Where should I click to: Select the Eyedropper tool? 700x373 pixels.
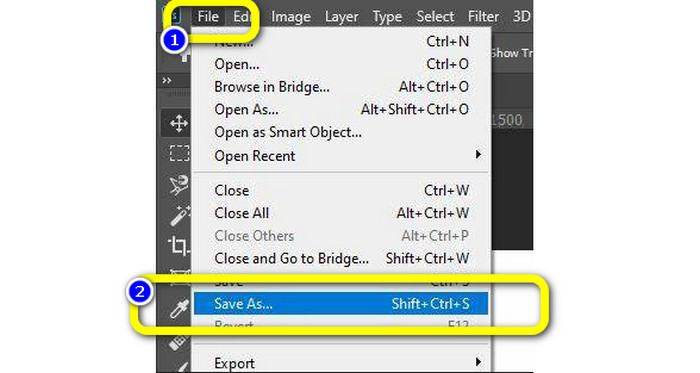tap(179, 309)
